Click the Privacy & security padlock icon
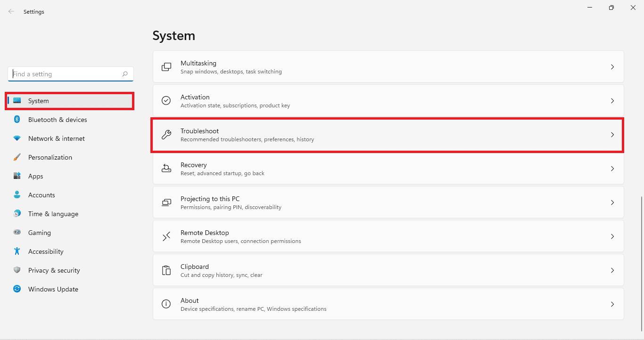644x340 pixels. tap(17, 270)
